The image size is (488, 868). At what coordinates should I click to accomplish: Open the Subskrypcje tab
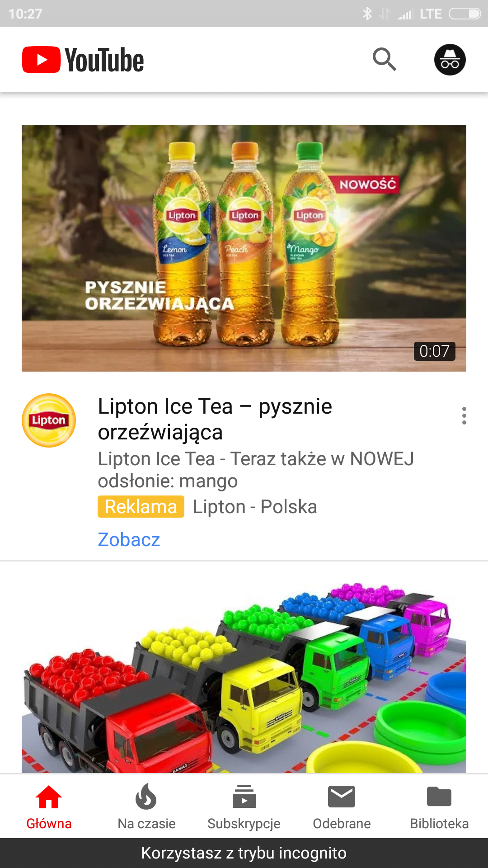coord(244,807)
